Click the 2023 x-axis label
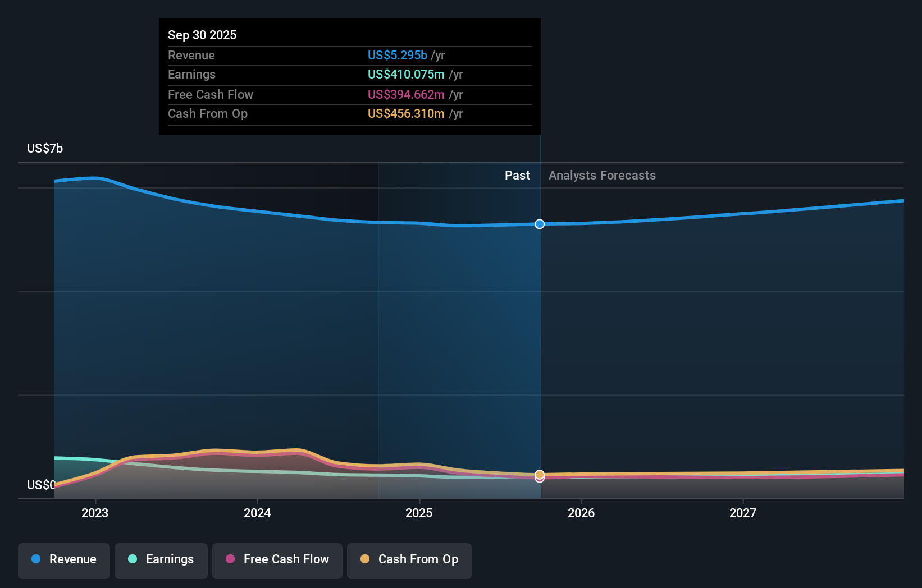This screenshot has width=922, height=588. pyautogui.click(x=95, y=513)
